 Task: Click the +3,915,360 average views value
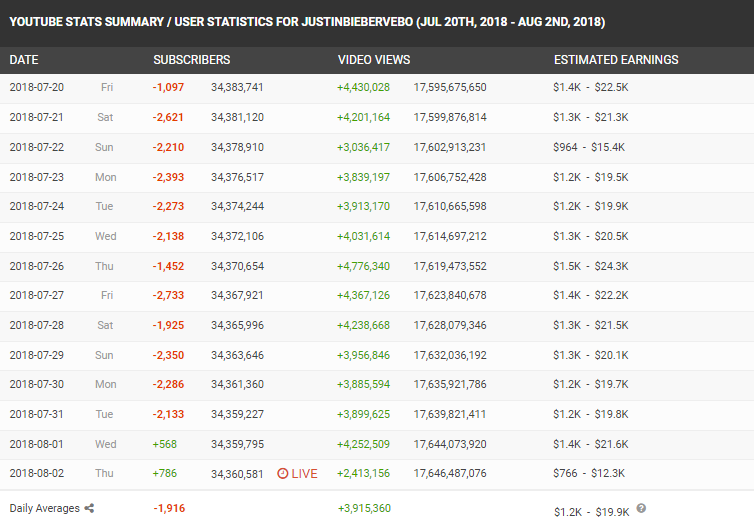(x=364, y=508)
